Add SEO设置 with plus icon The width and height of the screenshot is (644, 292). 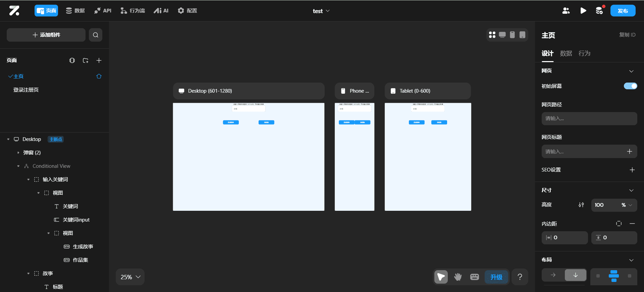(632, 170)
